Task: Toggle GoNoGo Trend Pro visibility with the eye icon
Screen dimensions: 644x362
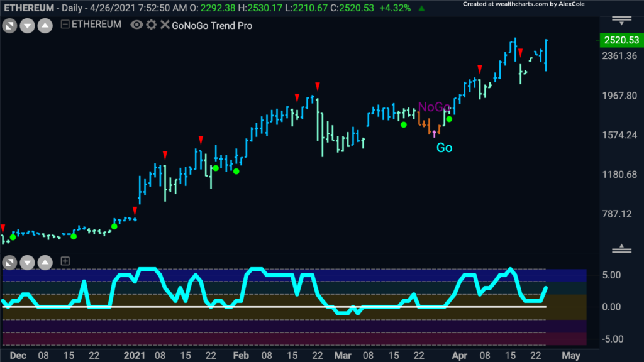Action: [x=136, y=25]
